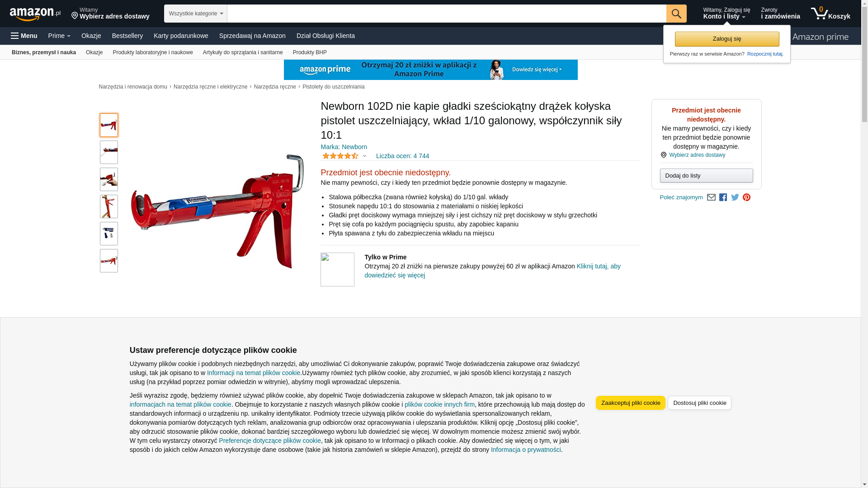Click Dodaj do listy button
This screenshot has height=488, width=868.
(x=706, y=175)
